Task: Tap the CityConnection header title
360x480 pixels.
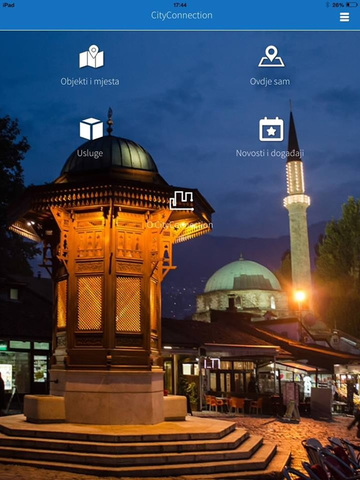Action: 182,15
